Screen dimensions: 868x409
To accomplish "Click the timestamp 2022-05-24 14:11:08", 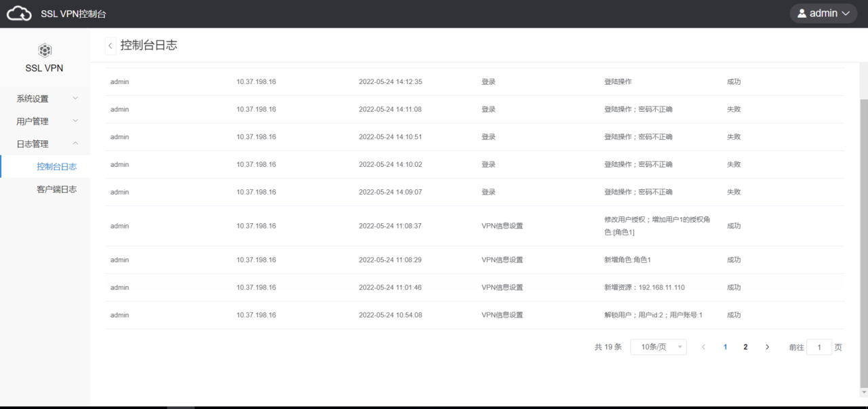I will pos(391,109).
